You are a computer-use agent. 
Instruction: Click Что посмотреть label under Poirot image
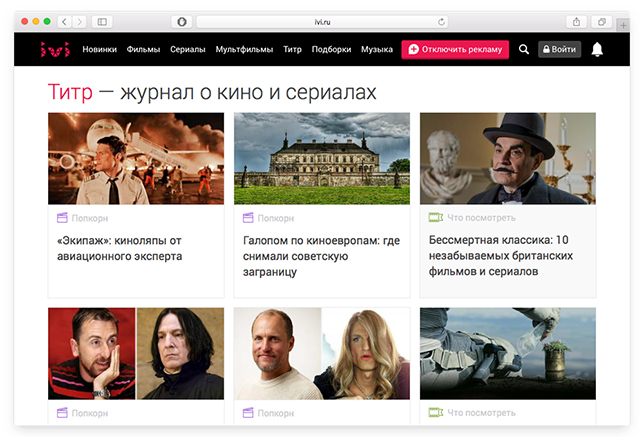tap(481, 218)
